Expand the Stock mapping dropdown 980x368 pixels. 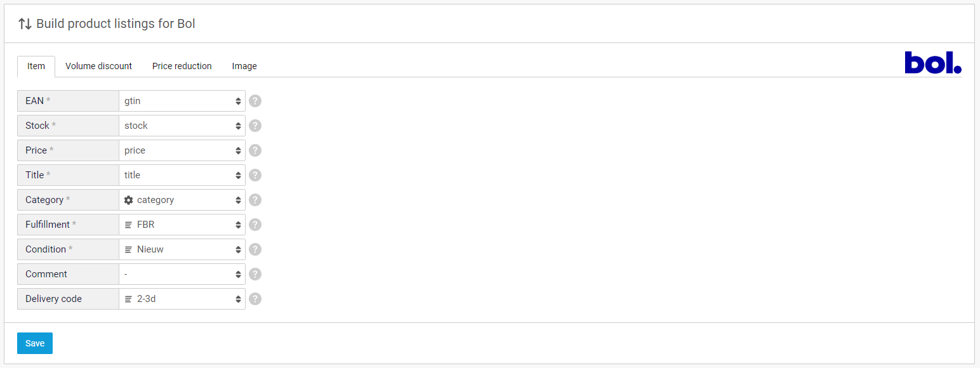click(182, 126)
